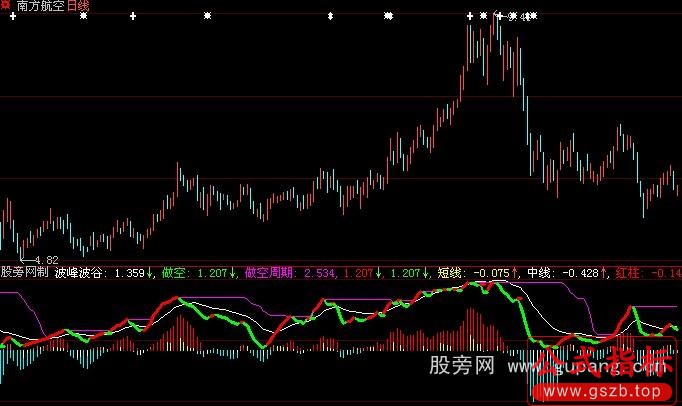Open the 股旁网制 indicator name
Screen dimensions: 682x406
24,271
